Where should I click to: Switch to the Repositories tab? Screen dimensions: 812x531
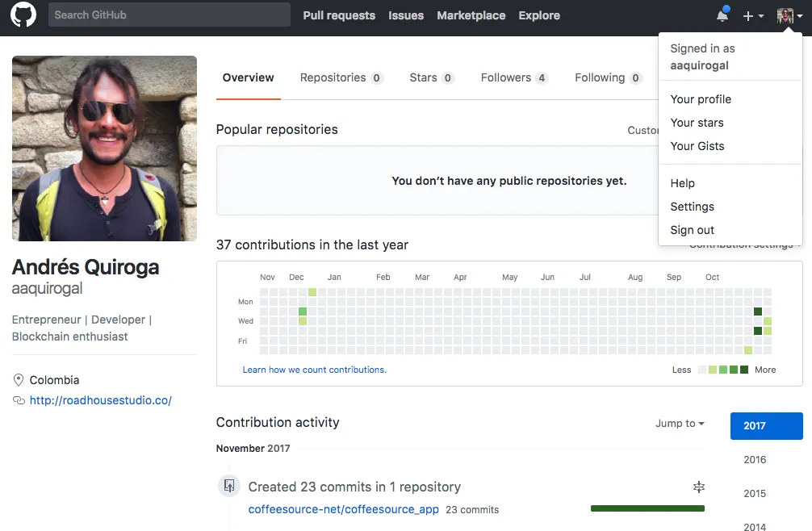[x=341, y=77]
